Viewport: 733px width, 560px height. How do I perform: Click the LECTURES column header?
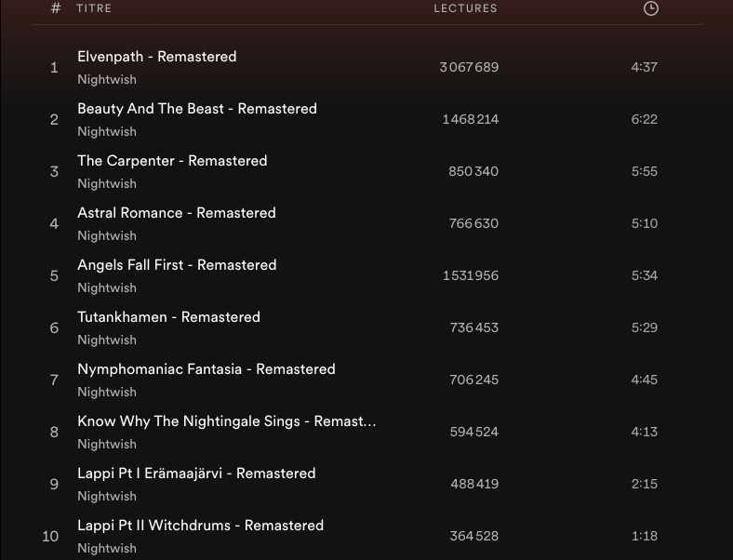tap(465, 8)
